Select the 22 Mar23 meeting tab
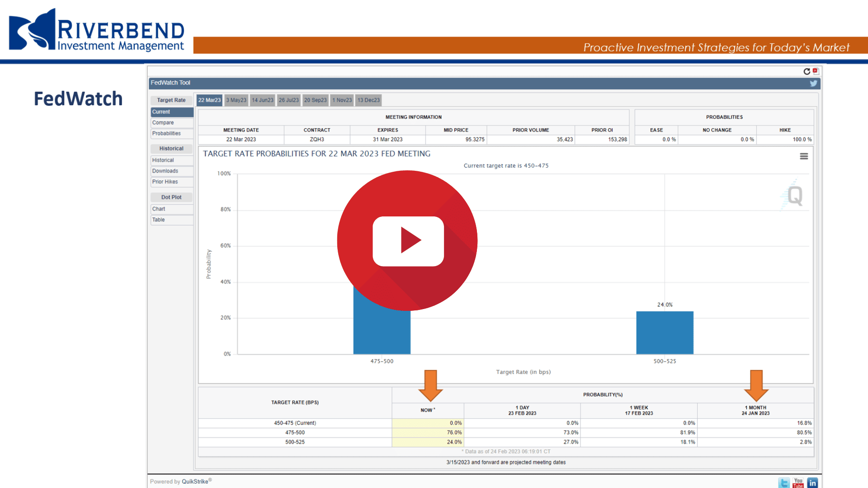868x488 pixels. 209,100
